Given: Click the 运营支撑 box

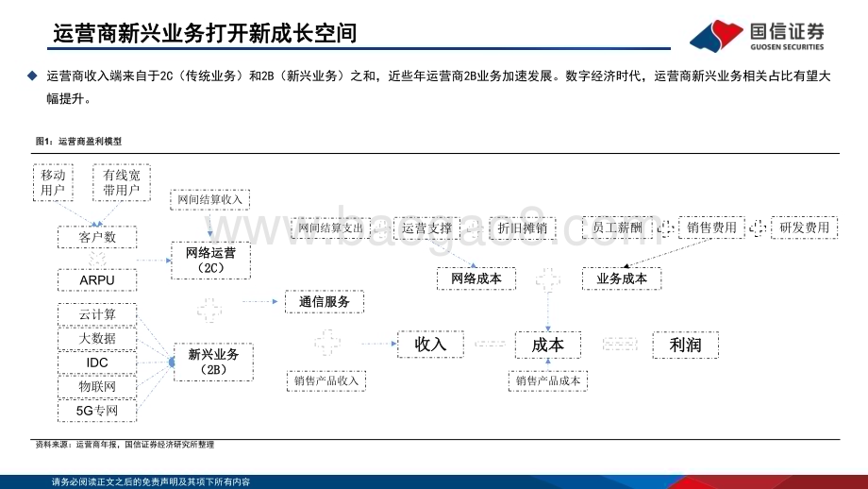Looking at the screenshot, I should (x=426, y=228).
